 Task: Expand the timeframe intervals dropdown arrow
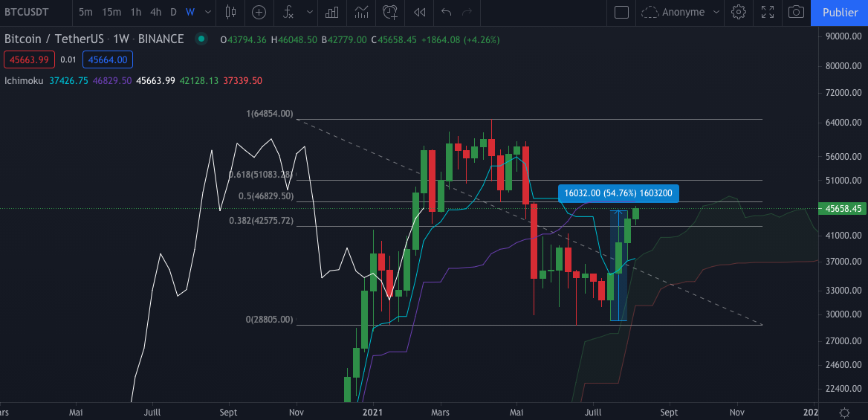(209, 12)
